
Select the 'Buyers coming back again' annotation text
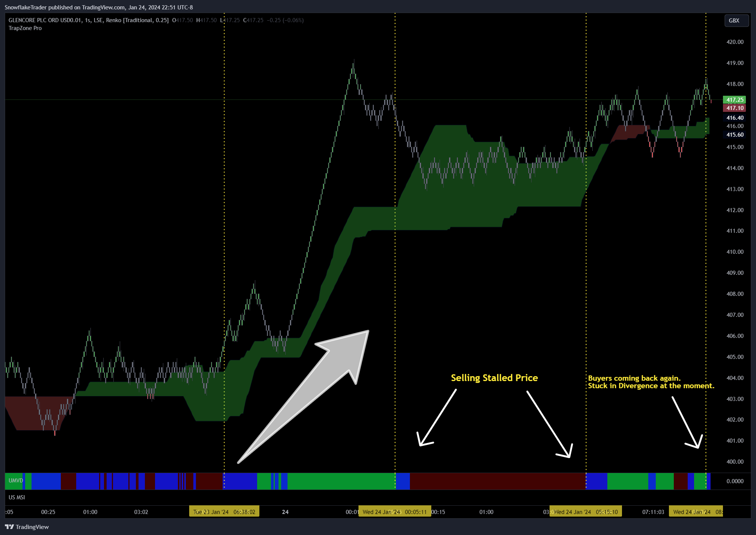click(634, 378)
